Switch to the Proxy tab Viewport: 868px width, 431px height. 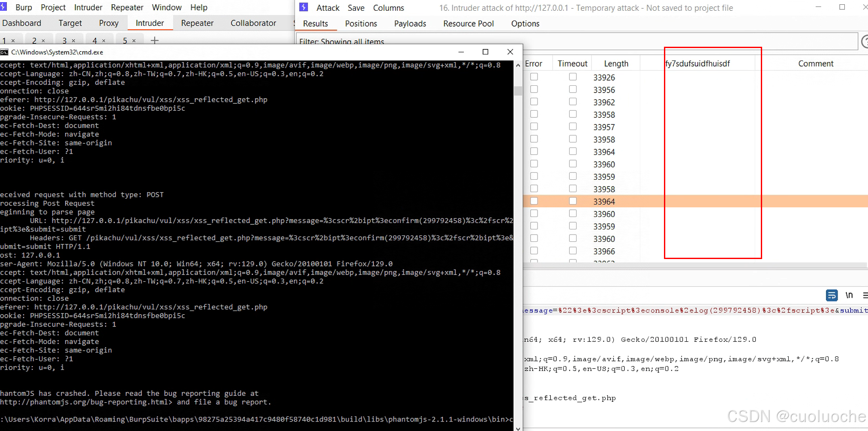[x=109, y=23]
